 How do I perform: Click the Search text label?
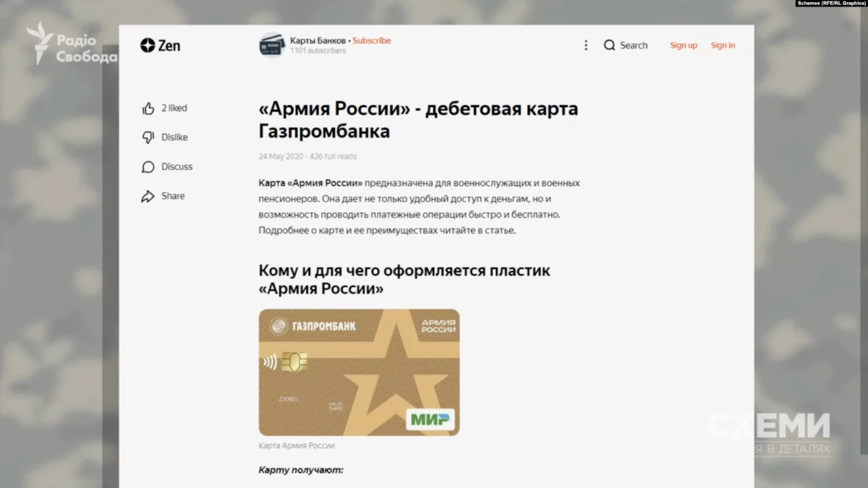[634, 45]
